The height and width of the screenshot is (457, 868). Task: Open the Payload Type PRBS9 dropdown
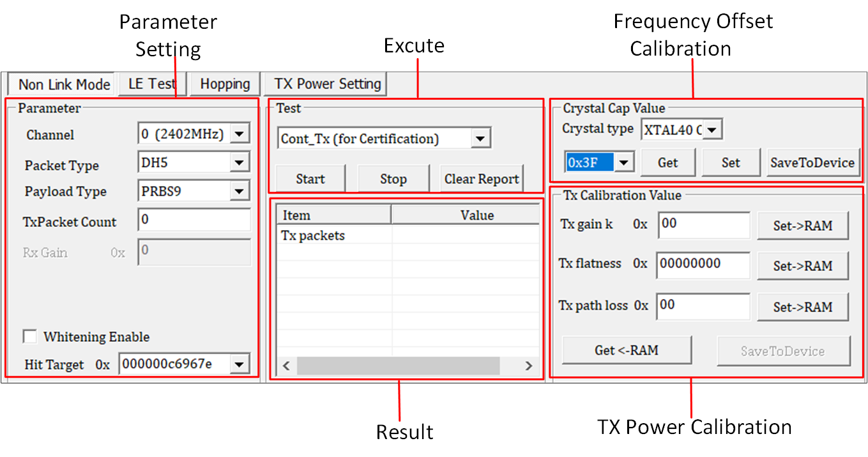click(240, 190)
